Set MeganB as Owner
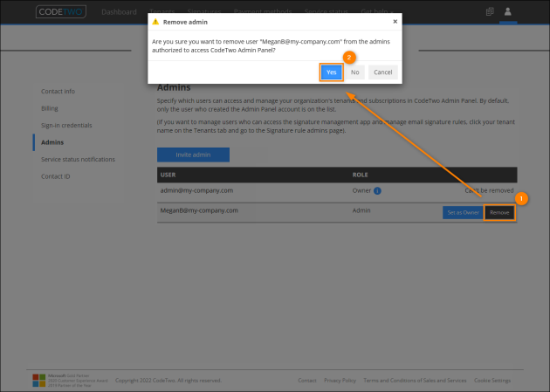Image resolution: width=550 pixels, height=392 pixels. pos(463,212)
